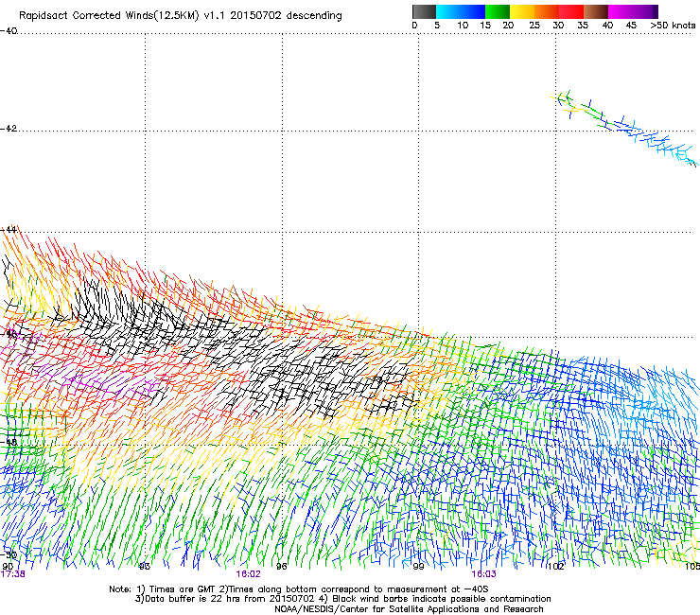Click the longitude label '102'

[x=556, y=567]
